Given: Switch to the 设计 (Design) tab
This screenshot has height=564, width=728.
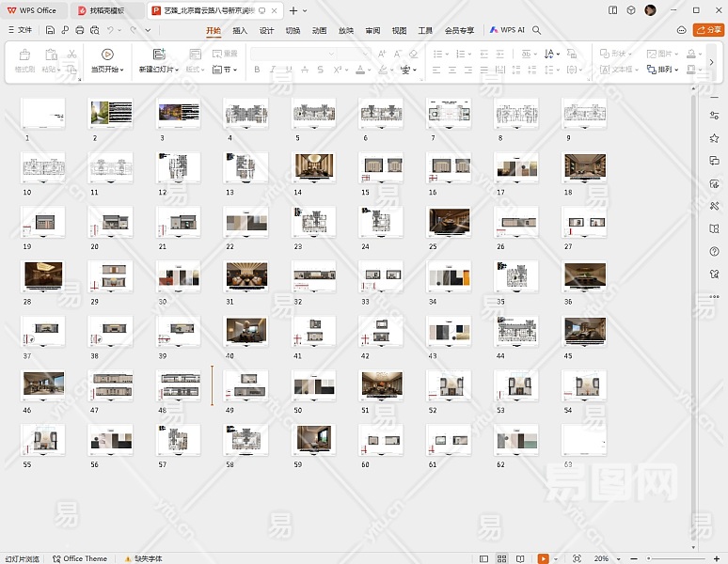Looking at the screenshot, I should (266, 30).
